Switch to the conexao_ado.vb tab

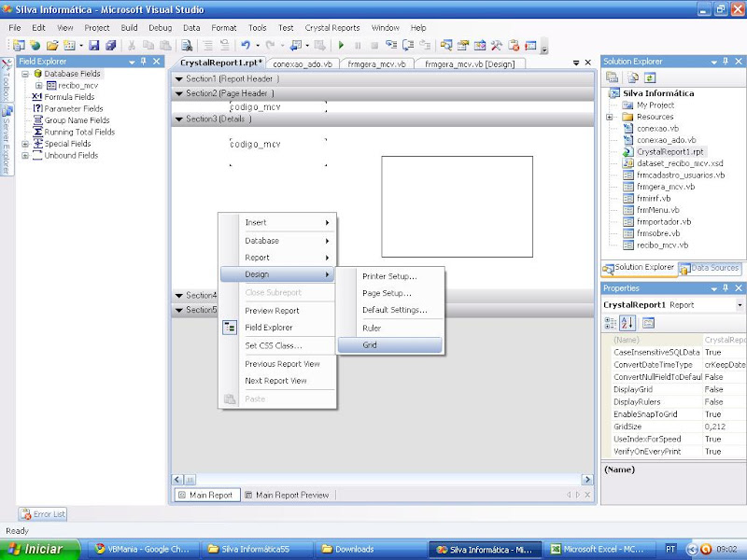(303, 63)
